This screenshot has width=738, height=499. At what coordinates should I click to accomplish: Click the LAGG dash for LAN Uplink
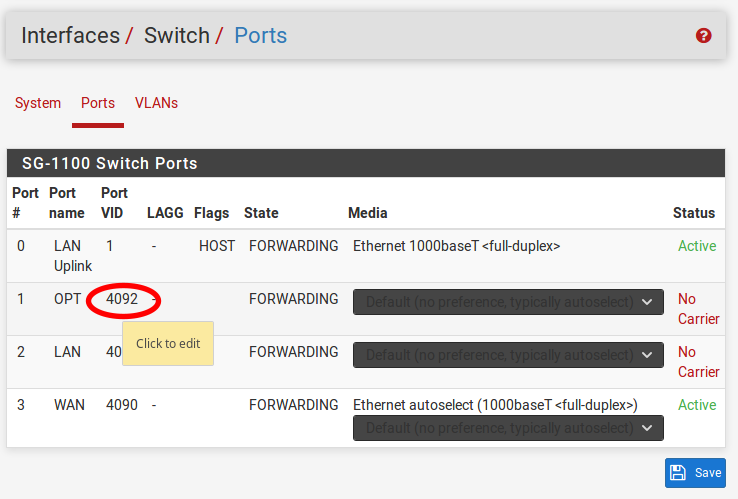tap(154, 246)
